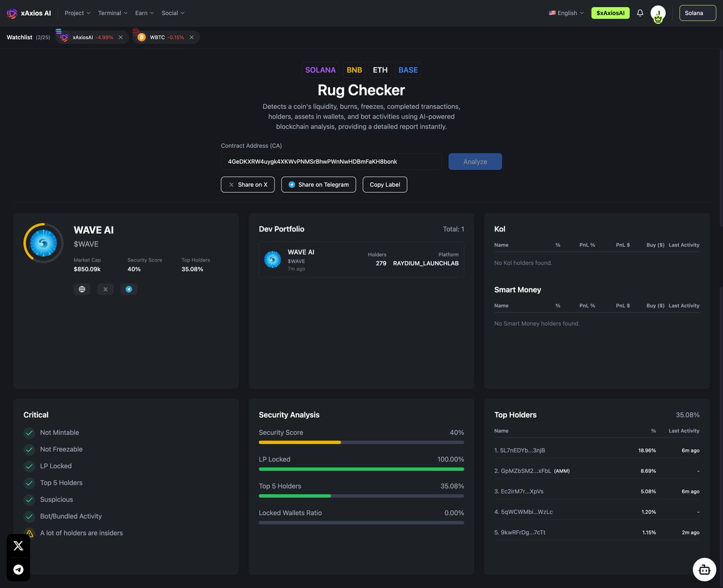Click the LP Locked check icon
Screen dimensions: 723x588
click(x=29, y=466)
